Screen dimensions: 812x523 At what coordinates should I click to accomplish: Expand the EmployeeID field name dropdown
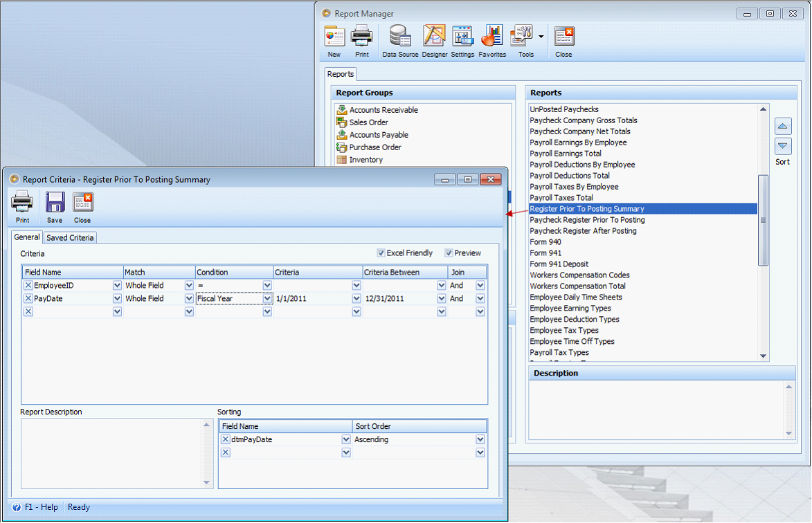(x=117, y=285)
